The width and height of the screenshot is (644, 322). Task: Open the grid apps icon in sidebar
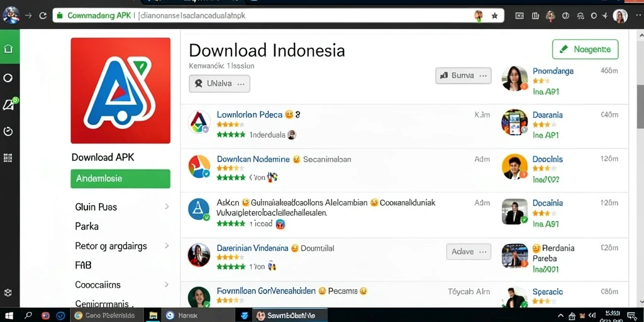click(x=8, y=158)
